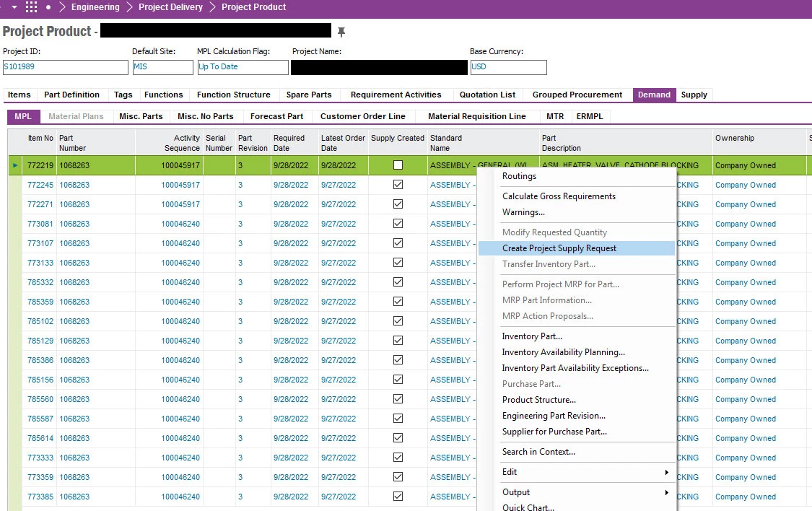The width and height of the screenshot is (812, 511).
Task: Click the home dot icon in breadcrumb bar
Action: coord(48,7)
